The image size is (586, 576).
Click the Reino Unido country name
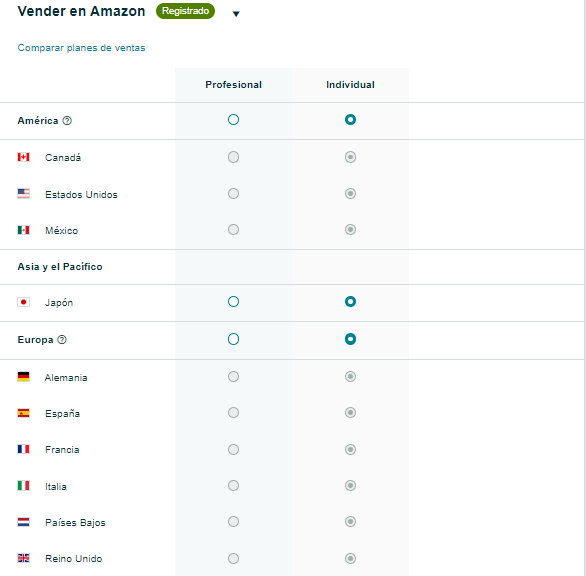coord(74,559)
